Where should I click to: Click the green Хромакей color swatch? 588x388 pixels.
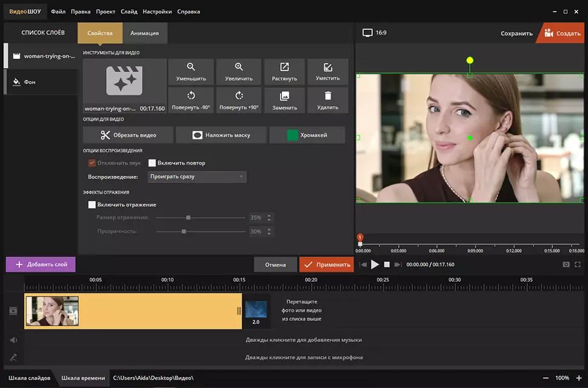point(292,135)
